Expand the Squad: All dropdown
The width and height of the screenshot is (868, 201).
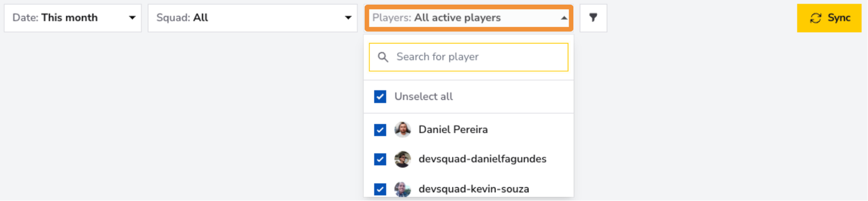tap(253, 18)
